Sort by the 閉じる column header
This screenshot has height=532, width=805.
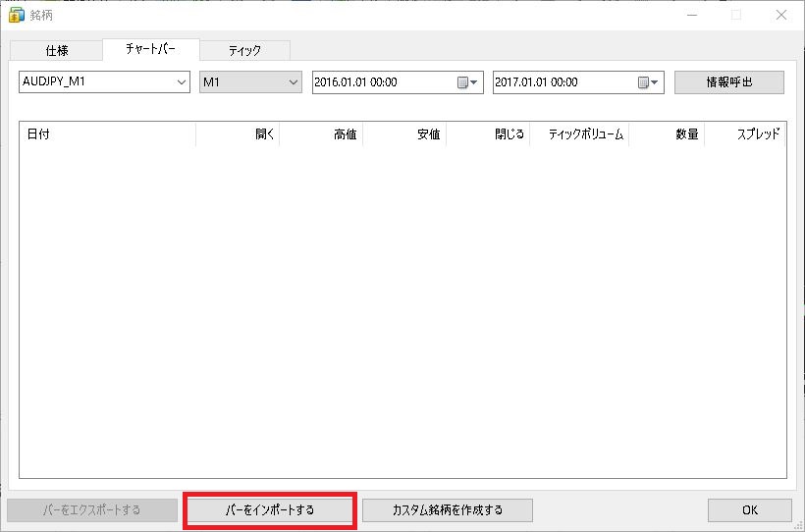click(x=488, y=134)
